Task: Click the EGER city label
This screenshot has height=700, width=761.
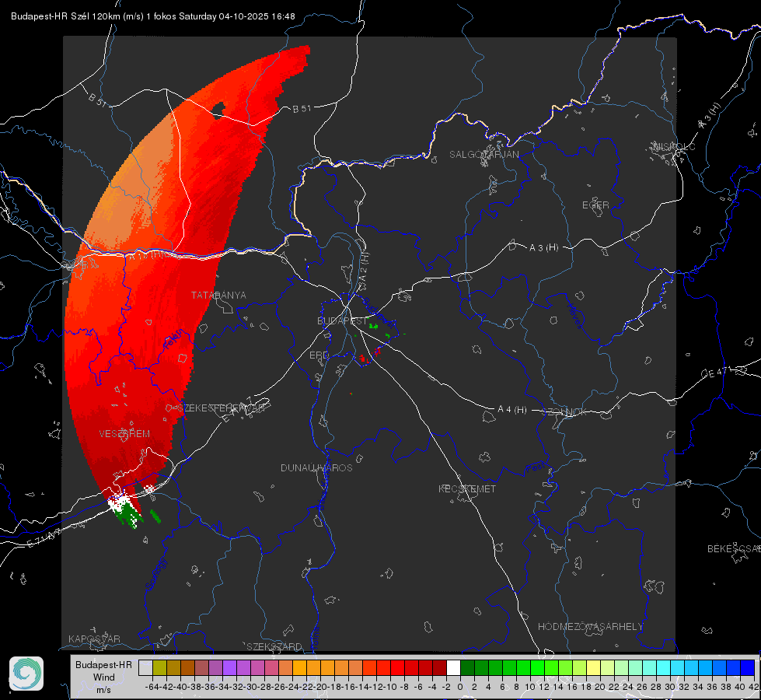Action: [x=595, y=205]
